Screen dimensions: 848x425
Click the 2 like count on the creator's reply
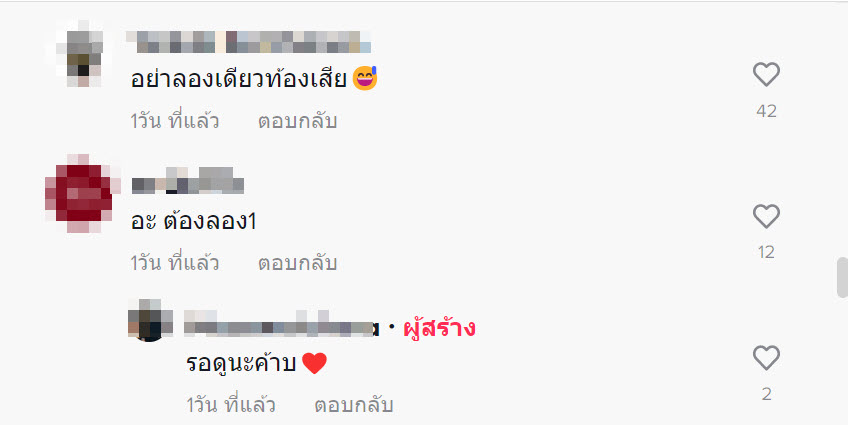[766, 394]
